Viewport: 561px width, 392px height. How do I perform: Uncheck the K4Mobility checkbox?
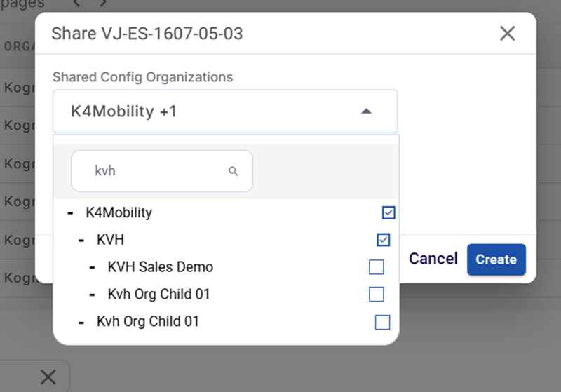[388, 212]
